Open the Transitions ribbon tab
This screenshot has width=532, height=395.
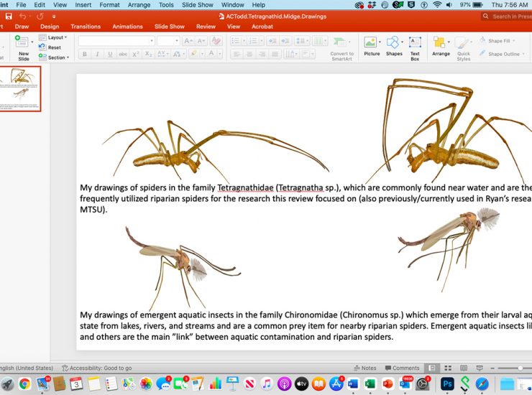tap(86, 27)
